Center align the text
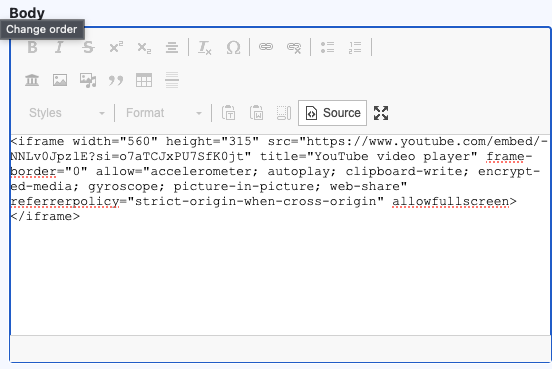 point(172,47)
